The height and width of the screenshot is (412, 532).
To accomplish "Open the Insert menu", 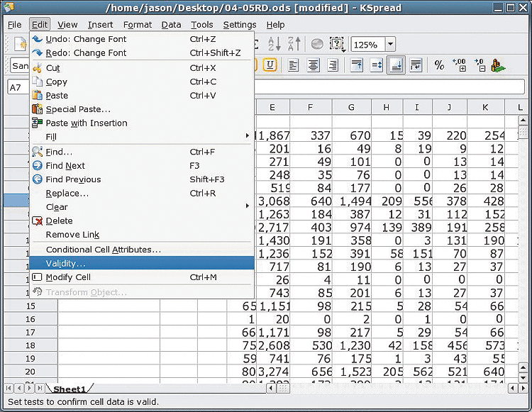I will click(x=101, y=25).
